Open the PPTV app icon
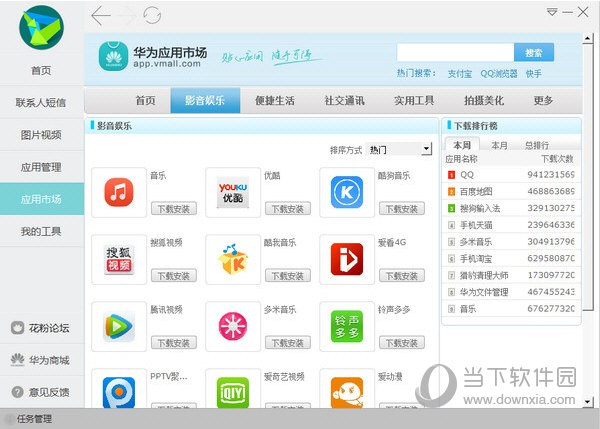600x429 pixels. point(119,391)
